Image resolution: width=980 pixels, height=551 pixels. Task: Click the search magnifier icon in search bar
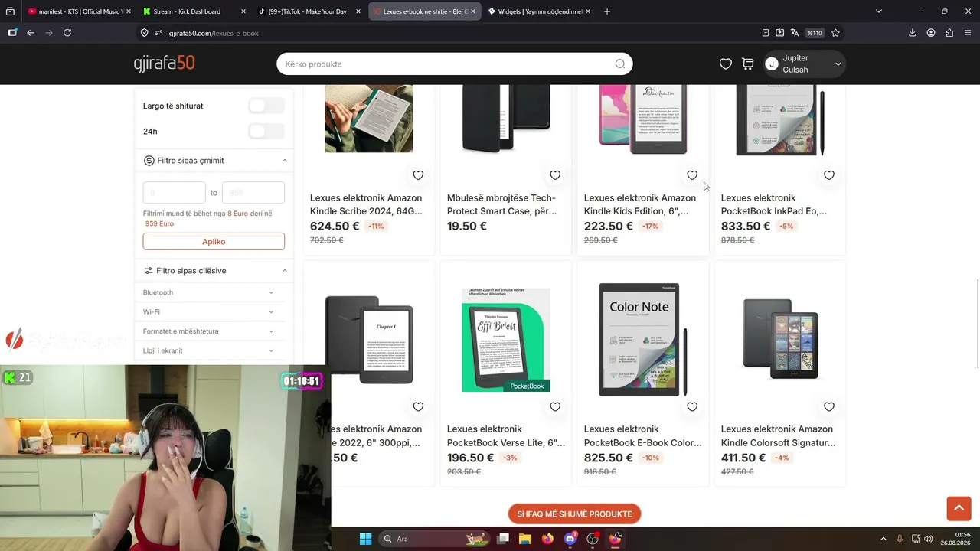coord(620,64)
